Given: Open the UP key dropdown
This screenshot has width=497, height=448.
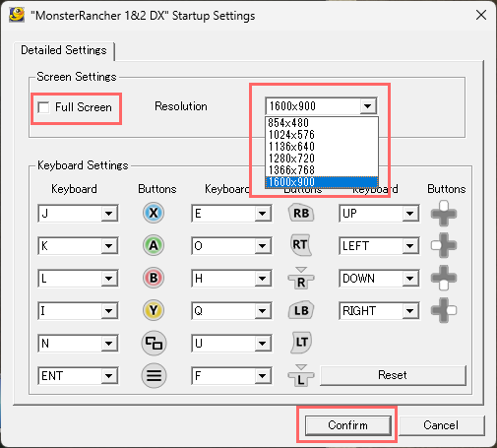Looking at the screenshot, I should [410, 214].
